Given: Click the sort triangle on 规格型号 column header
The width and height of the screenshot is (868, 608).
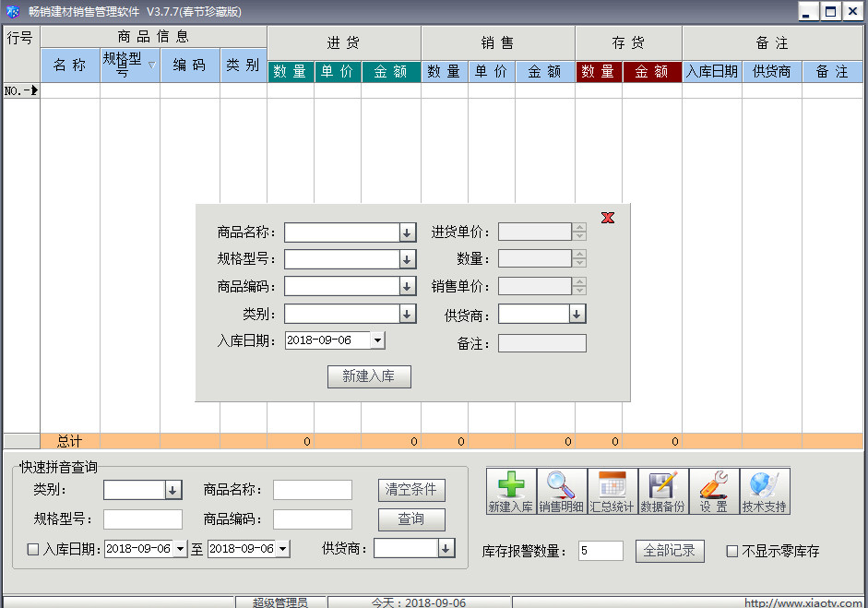Looking at the screenshot, I should (x=150, y=66).
